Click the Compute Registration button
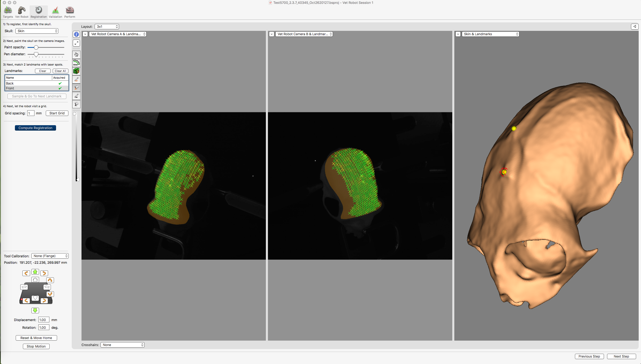This screenshot has height=364, width=641. (x=35, y=128)
